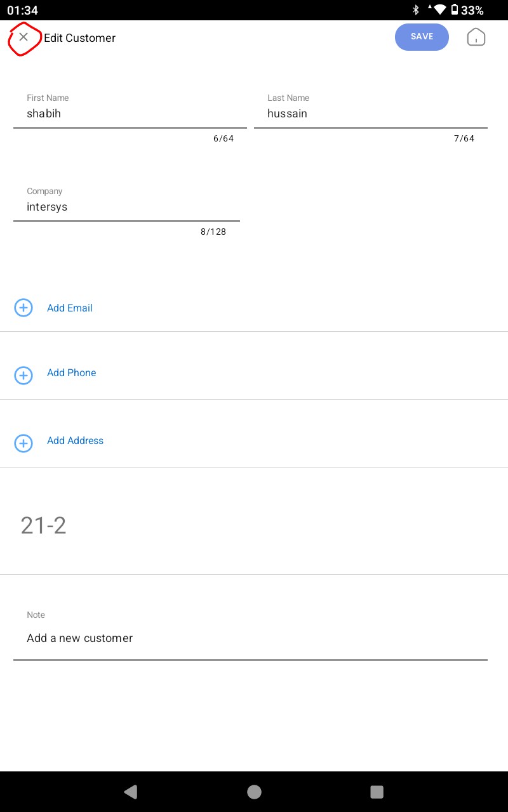This screenshot has width=508, height=812.
Task: Tap the Android recent apps square button
Action: click(x=377, y=792)
